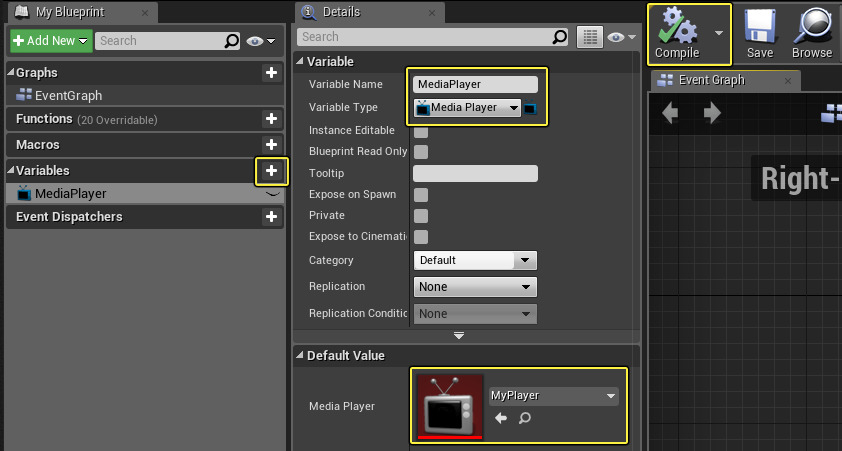
Task: Open Compile options dropdown arrow
Action: pos(719,33)
